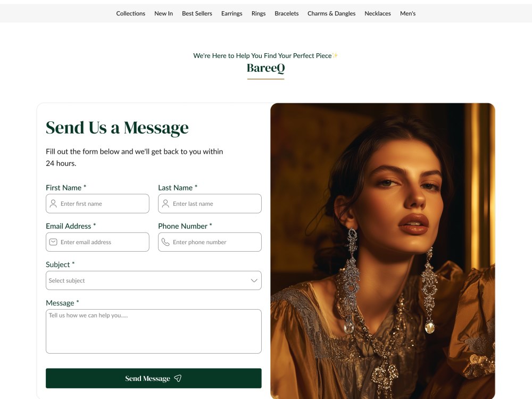Click the envelope icon in Email field

tap(53, 242)
